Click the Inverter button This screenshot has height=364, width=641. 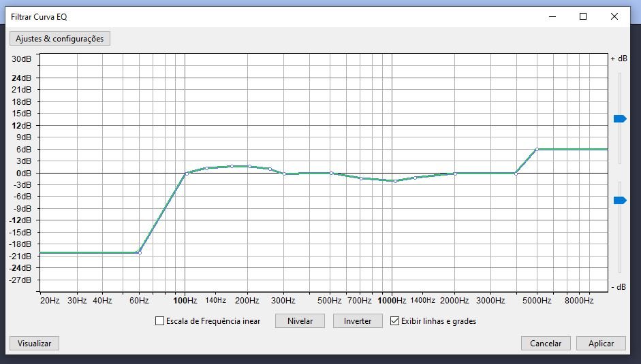tap(358, 321)
